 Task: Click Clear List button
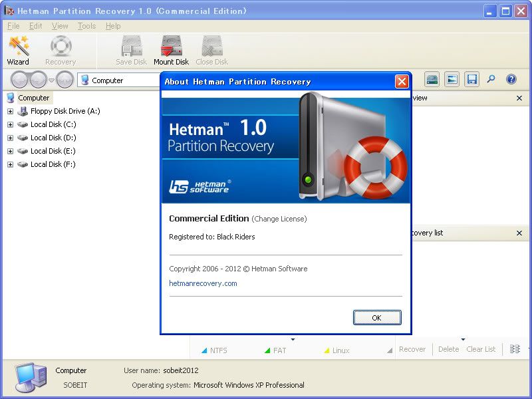(481, 349)
